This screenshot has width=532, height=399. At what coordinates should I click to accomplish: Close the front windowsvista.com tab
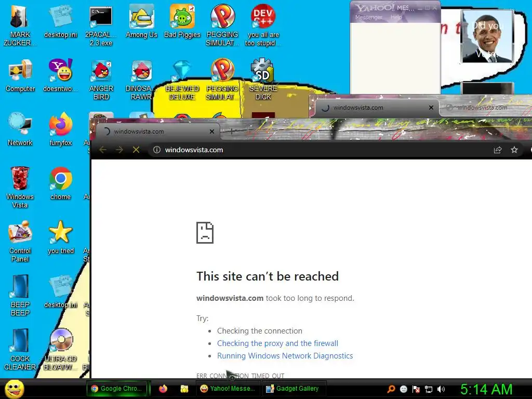(212, 131)
